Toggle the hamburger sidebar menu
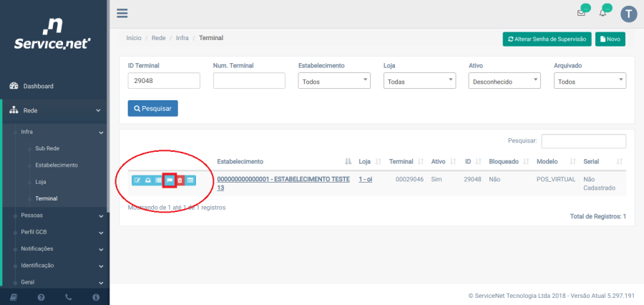Viewport: 644px width, 305px height. [x=122, y=14]
